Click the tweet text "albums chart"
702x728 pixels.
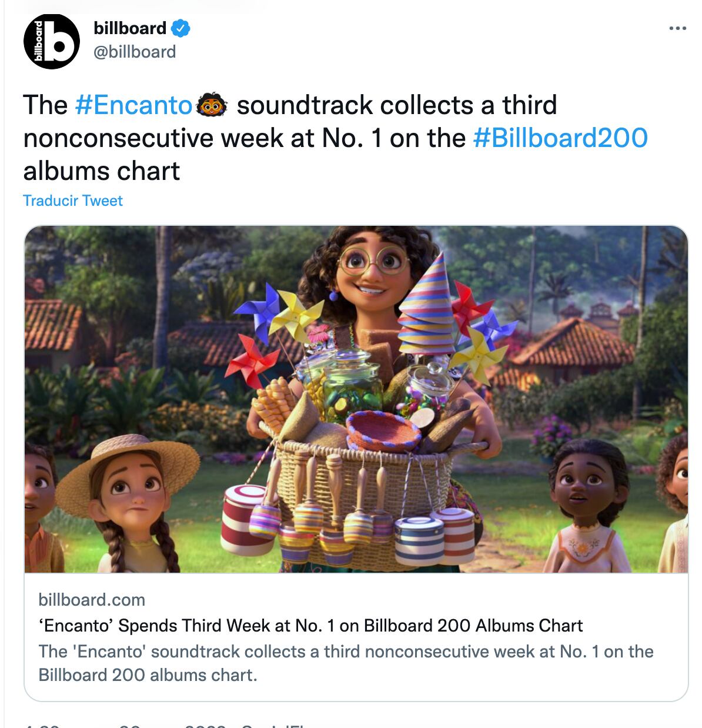[x=101, y=171]
